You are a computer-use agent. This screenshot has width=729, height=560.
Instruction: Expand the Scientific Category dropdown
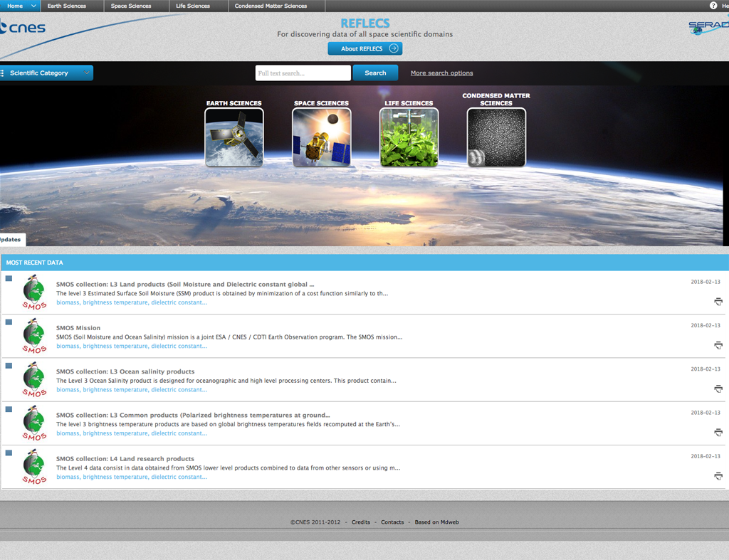(85, 73)
